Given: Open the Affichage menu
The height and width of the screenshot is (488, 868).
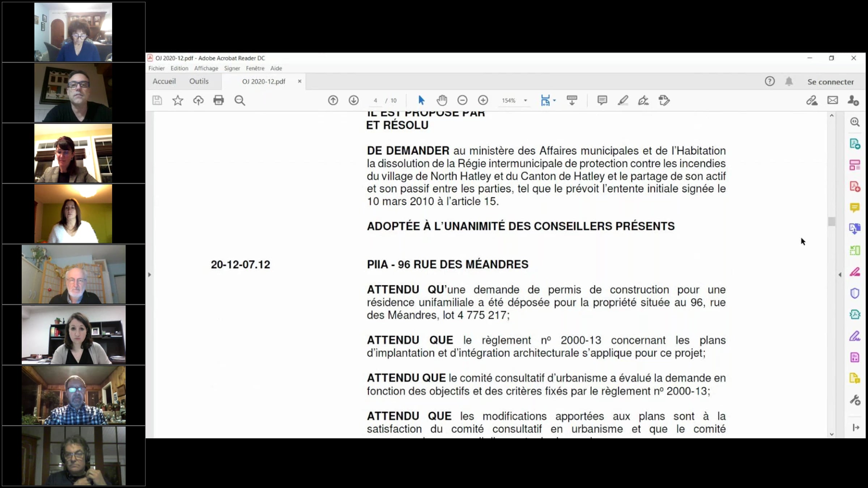Looking at the screenshot, I should click(x=206, y=68).
